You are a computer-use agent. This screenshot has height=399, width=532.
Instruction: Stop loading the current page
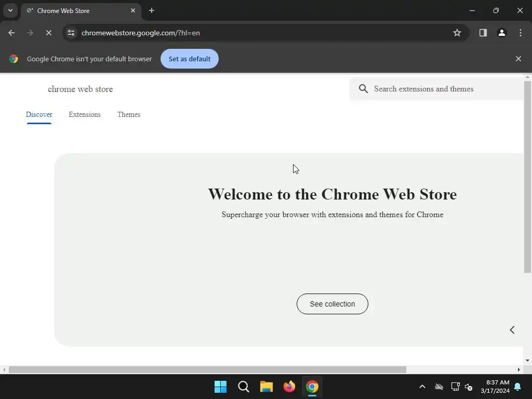(49, 33)
